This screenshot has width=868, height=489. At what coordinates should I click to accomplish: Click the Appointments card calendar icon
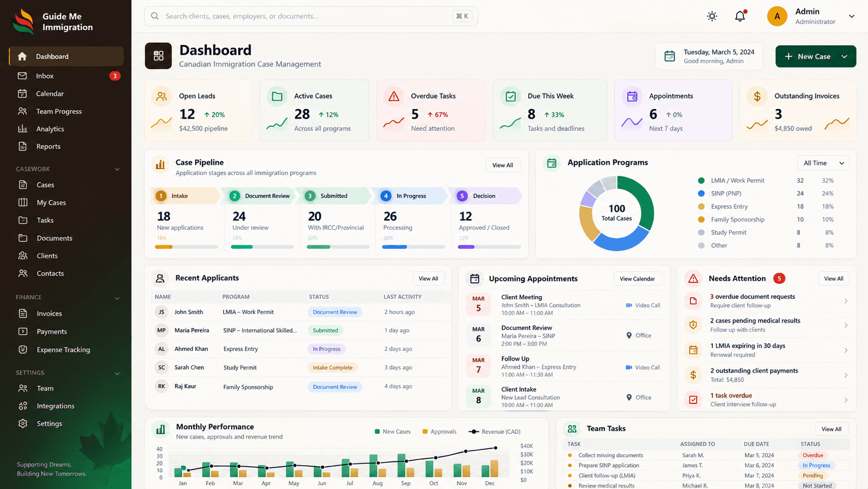(x=632, y=96)
